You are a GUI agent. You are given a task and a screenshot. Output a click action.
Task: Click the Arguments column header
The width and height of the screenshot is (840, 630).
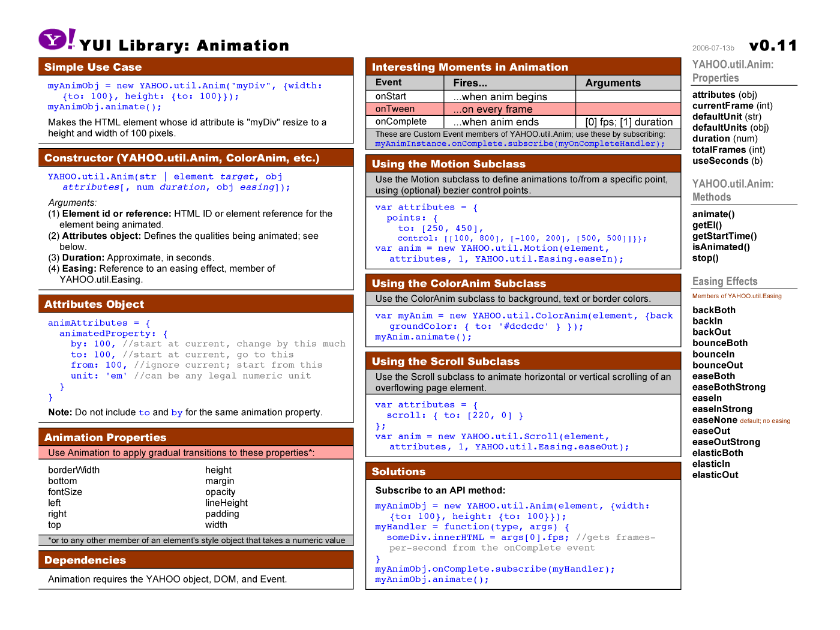click(613, 83)
